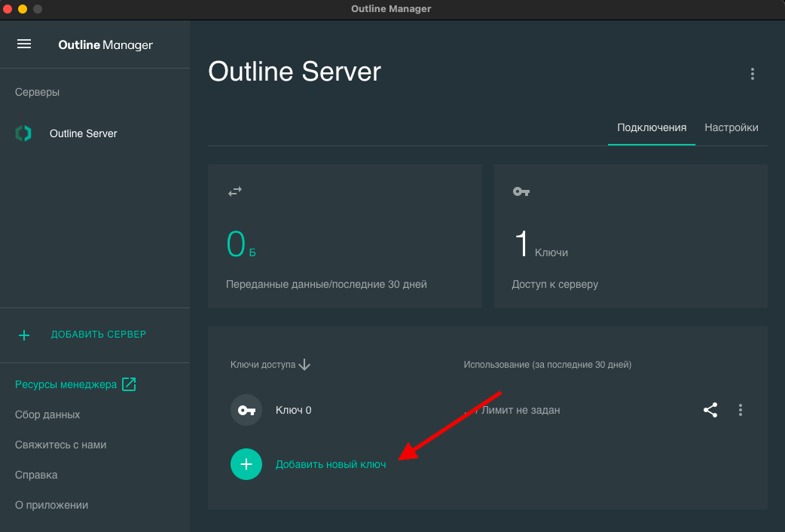This screenshot has width=785, height=532.
Task: Click the Серверы section heading
Action: tap(37, 92)
